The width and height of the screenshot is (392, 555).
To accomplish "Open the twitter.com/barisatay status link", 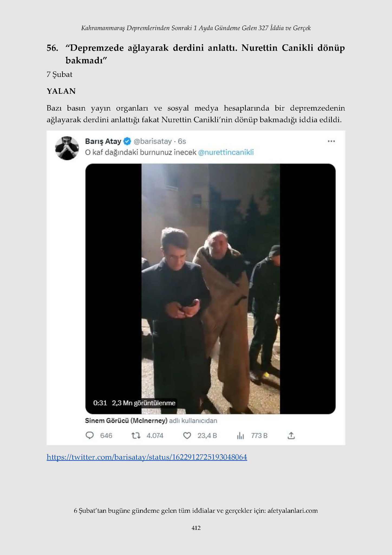I will click(147, 457).
